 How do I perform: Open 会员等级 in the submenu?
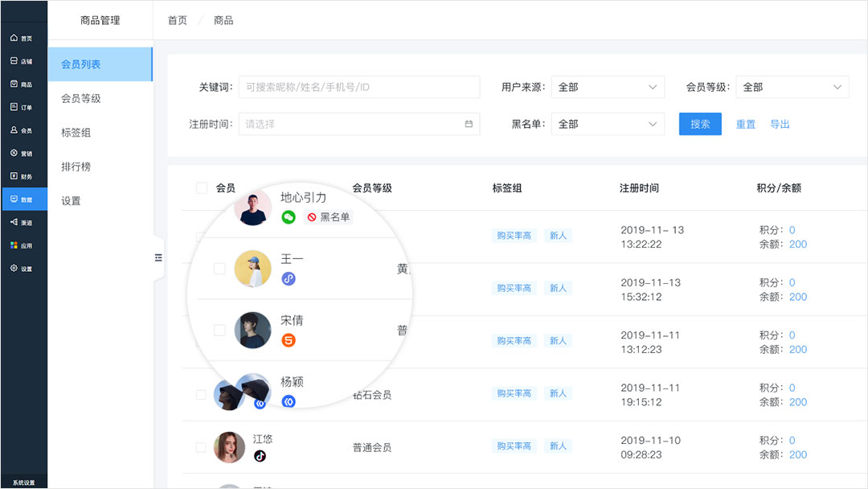point(81,99)
